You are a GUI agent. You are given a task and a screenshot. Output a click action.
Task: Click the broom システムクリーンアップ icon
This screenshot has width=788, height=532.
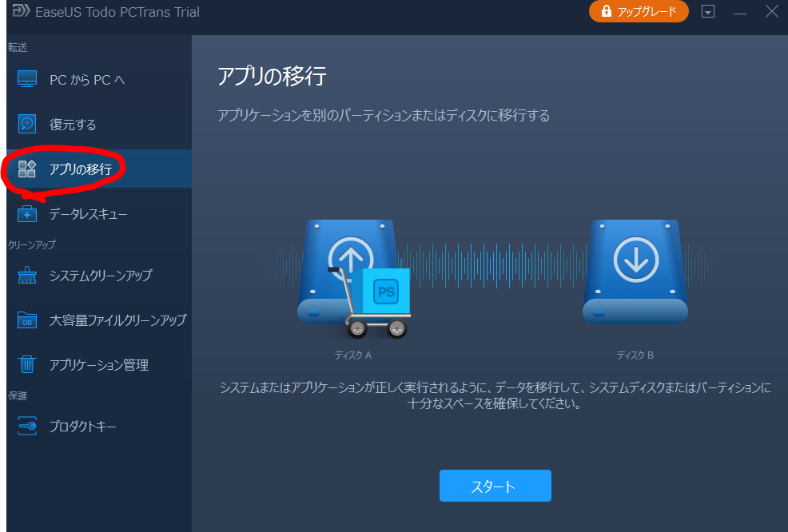pyautogui.click(x=28, y=276)
